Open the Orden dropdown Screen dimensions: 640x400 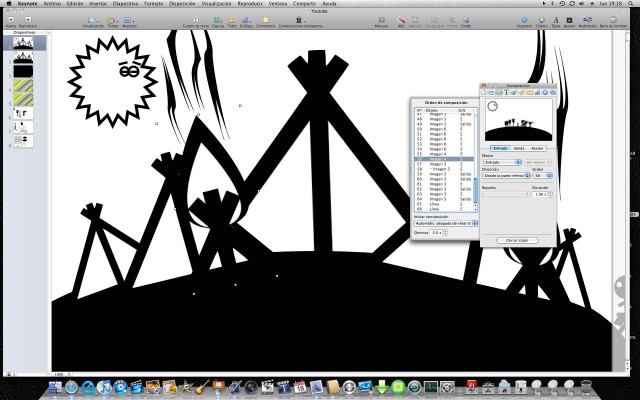point(542,176)
